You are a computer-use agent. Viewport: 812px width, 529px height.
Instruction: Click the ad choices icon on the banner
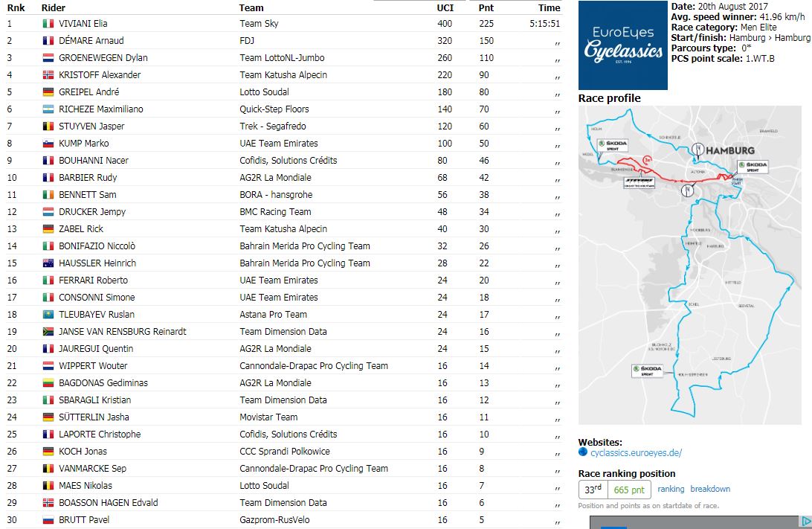pyautogui.click(x=806, y=522)
